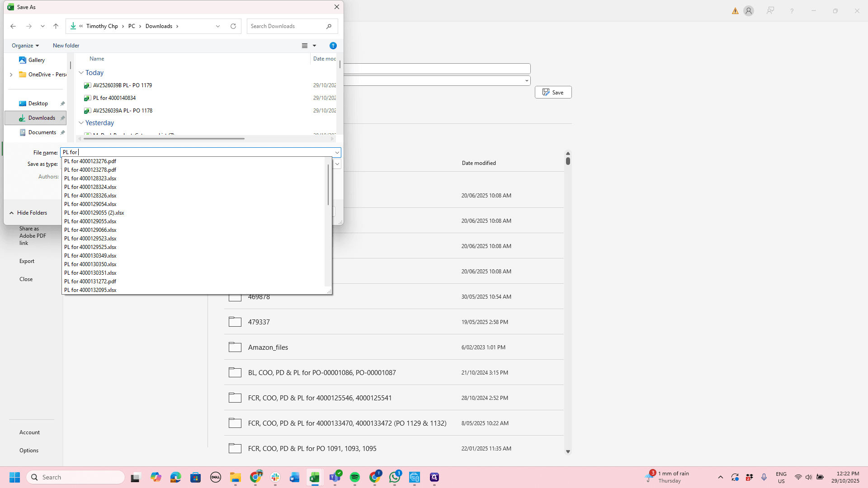The height and width of the screenshot is (488, 868).
Task: Choose suggestion PL for 4000129066.xlsx
Action: coord(90,230)
